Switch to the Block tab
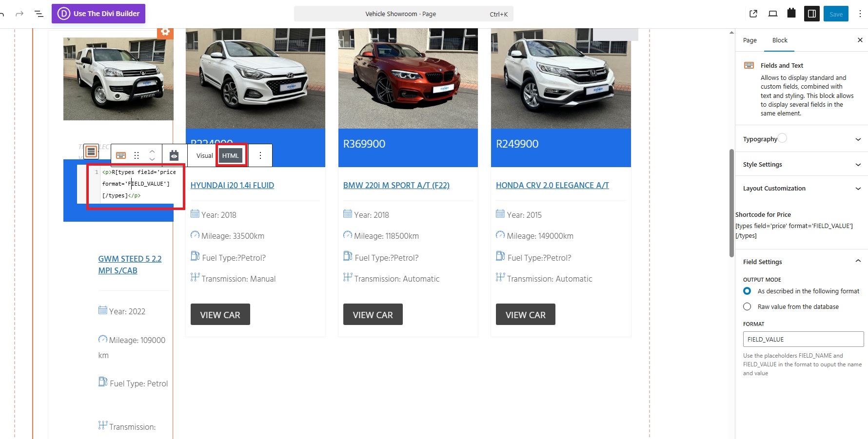868x439 pixels. pos(780,40)
